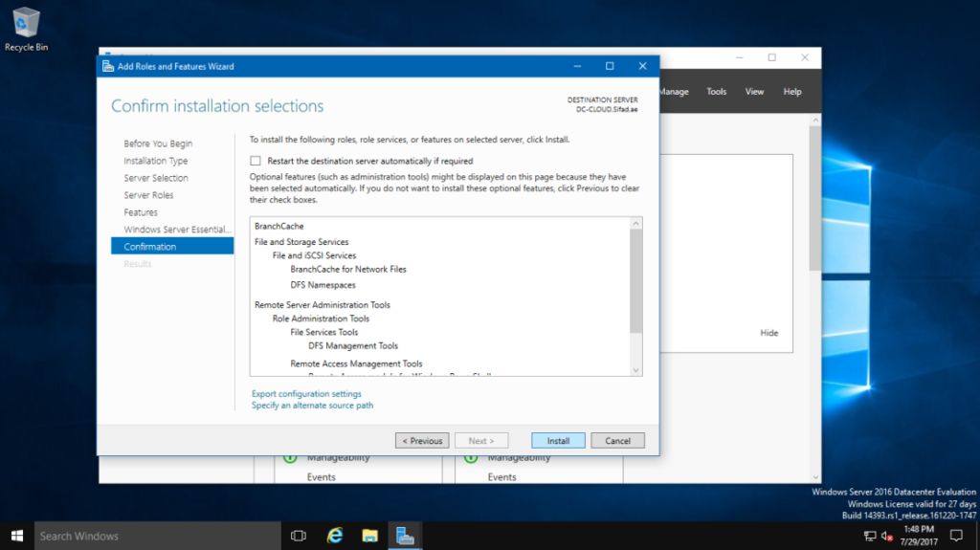Open Task View on the taskbar

pos(299,536)
